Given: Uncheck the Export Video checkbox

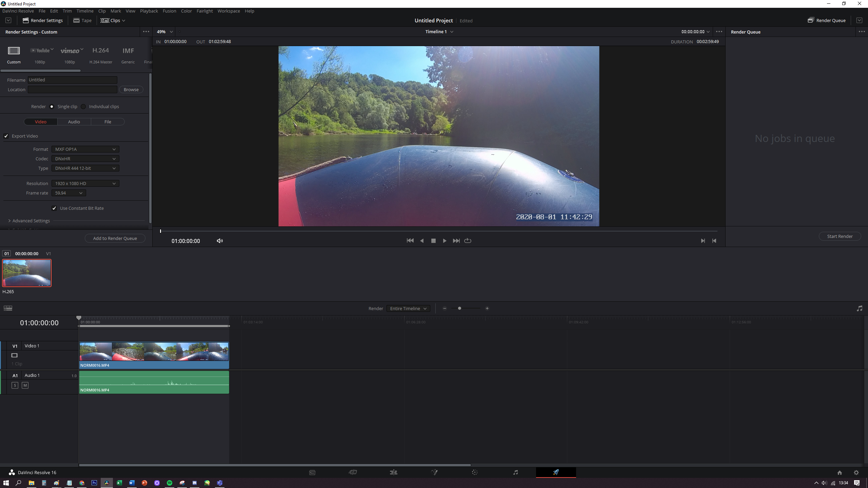Looking at the screenshot, I should [x=6, y=136].
